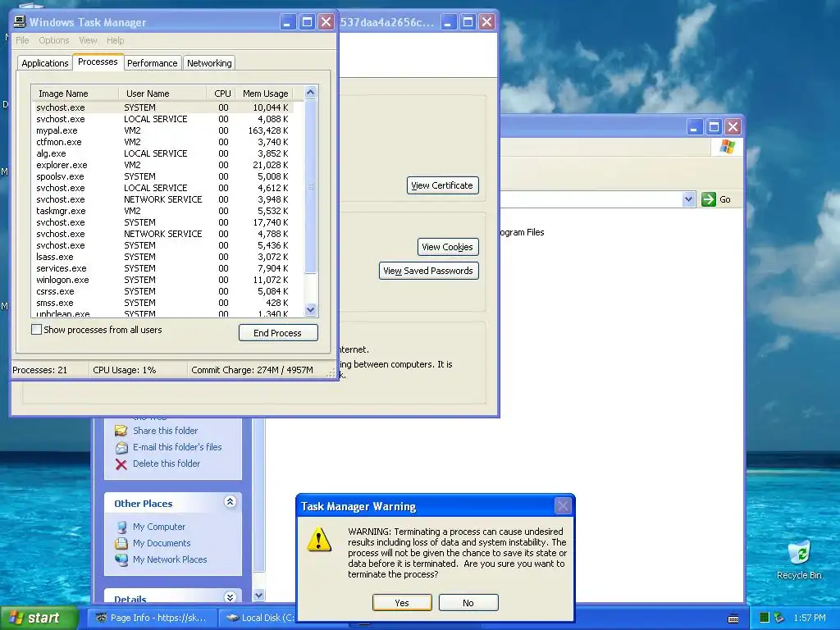Click the process list scrollbar thumb
This screenshot has height=630, width=840.
[311, 186]
